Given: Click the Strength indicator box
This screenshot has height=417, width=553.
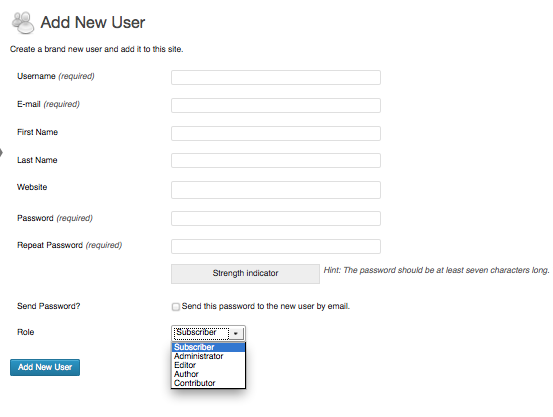Looking at the screenshot, I should coord(245,273).
